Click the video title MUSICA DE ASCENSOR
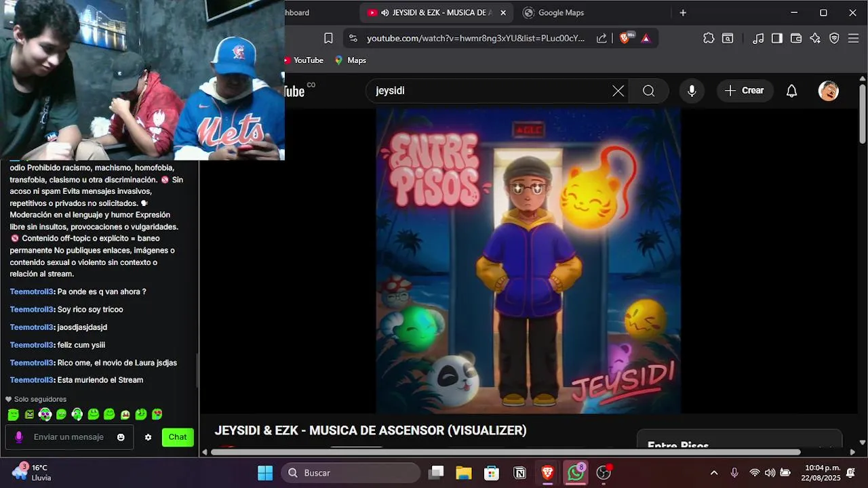Viewport: 868px width, 488px height. tap(370, 430)
